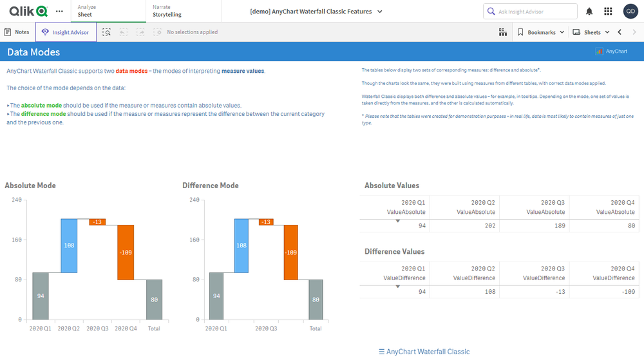This screenshot has height=362, width=644.
Task: Open the QD user profile avatar
Action: coord(630,12)
